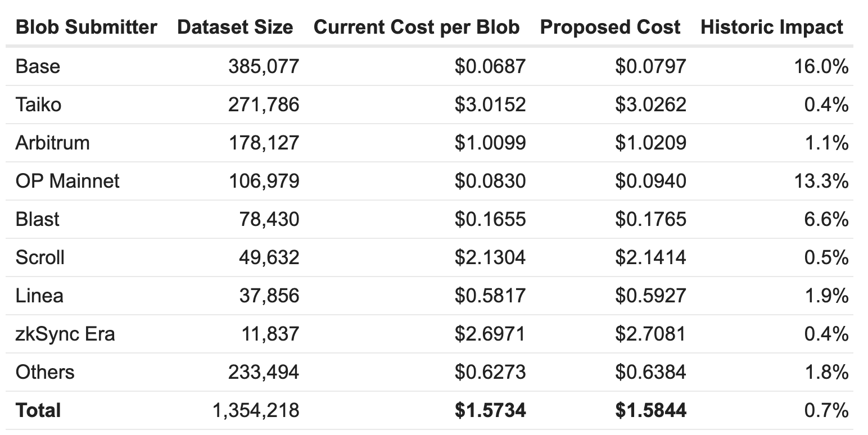Click Taiko current cost $3.0152

(490, 105)
